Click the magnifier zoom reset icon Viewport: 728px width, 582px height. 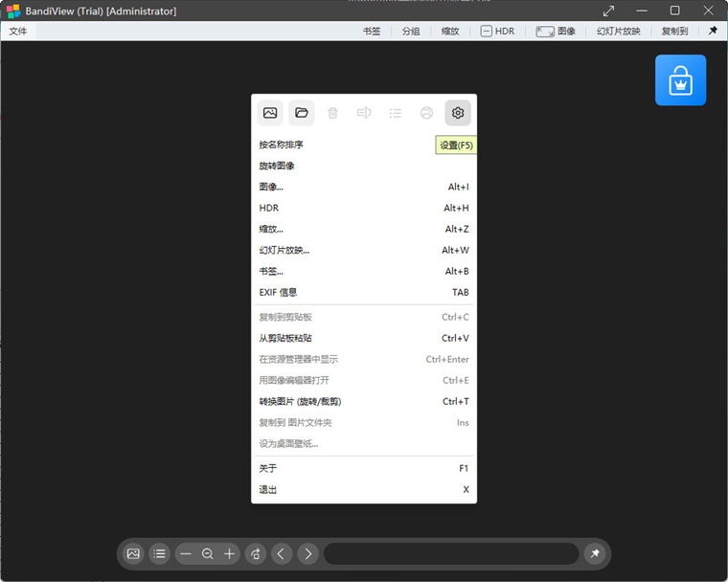tap(208, 553)
